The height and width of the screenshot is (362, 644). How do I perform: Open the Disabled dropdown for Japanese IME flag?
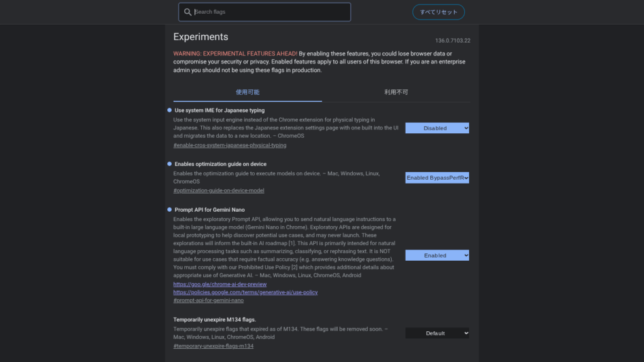point(437,128)
